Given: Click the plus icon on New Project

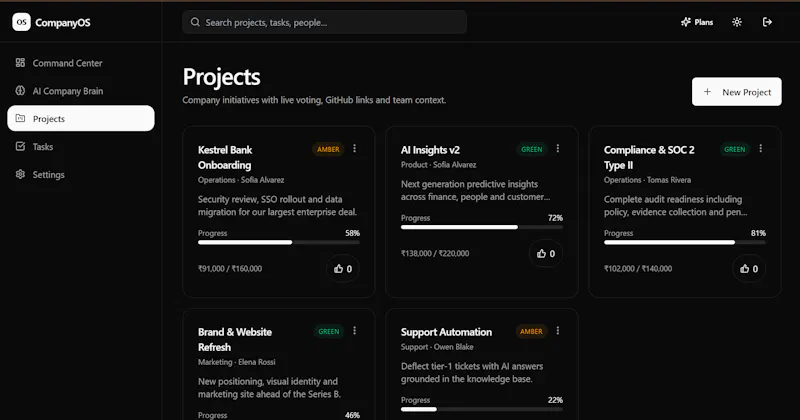Looking at the screenshot, I should tap(707, 92).
